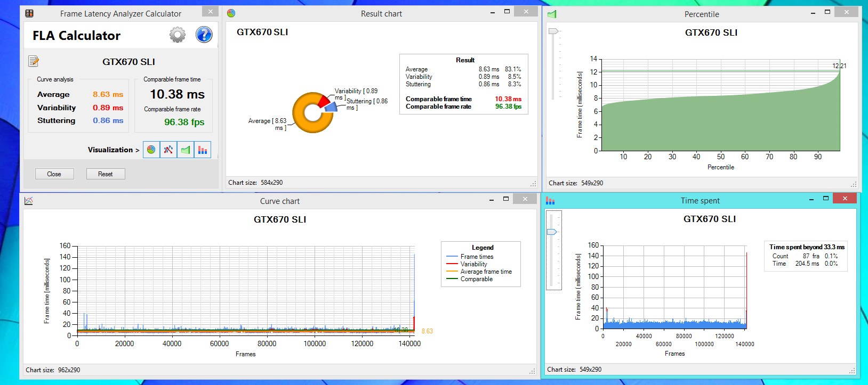Image resolution: width=868 pixels, height=385 pixels.
Task: Click the orange 8.63 label on Curve chart
Action: (x=427, y=331)
